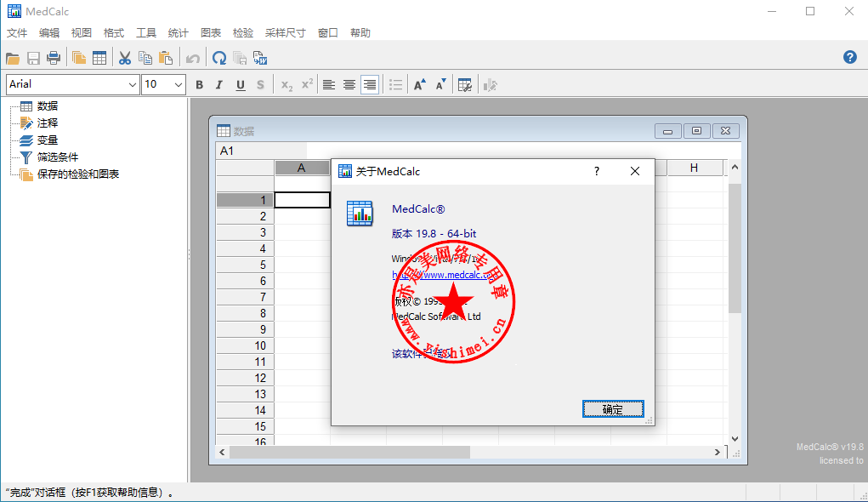The width and height of the screenshot is (868, 502).
Task: Open a file with the folder icon
Action: click(13, 58)
